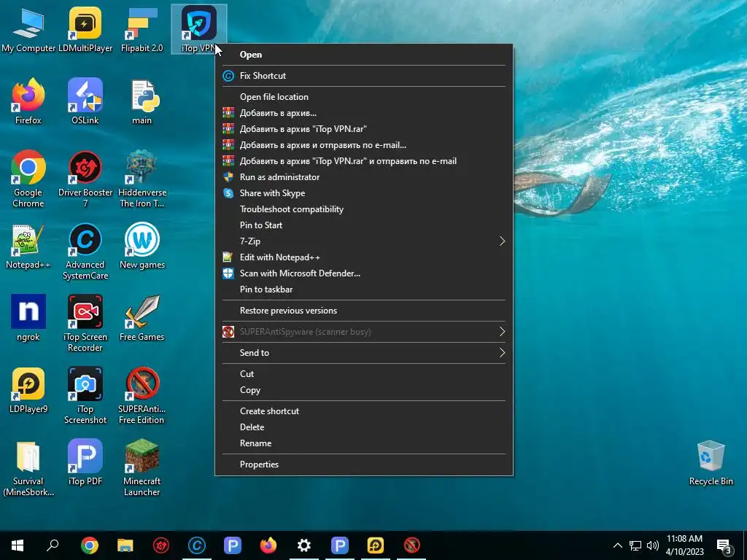Select the LDMultiPlayer desktop icon

(85, 29)
